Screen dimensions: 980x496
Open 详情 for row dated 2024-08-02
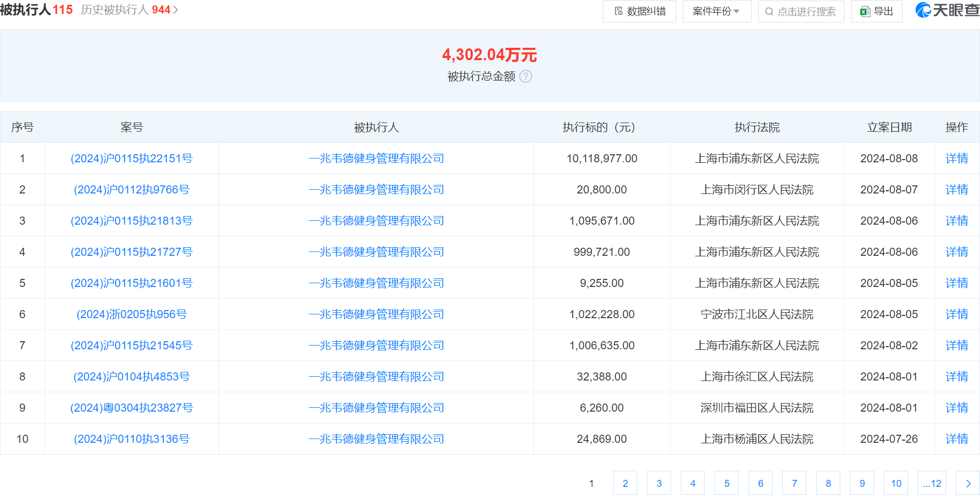(957, 346)
